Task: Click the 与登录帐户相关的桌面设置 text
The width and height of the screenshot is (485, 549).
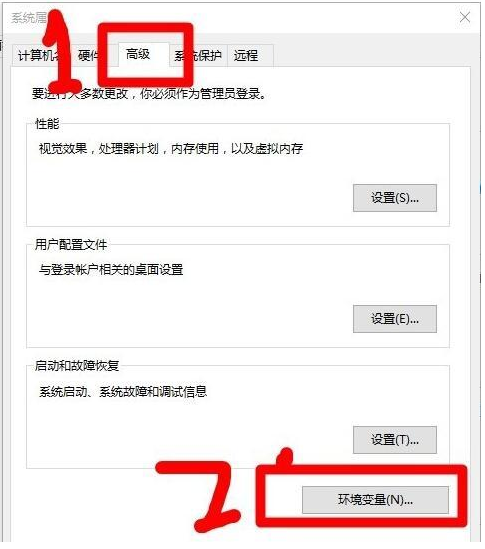Action: (x=111, y=270)
